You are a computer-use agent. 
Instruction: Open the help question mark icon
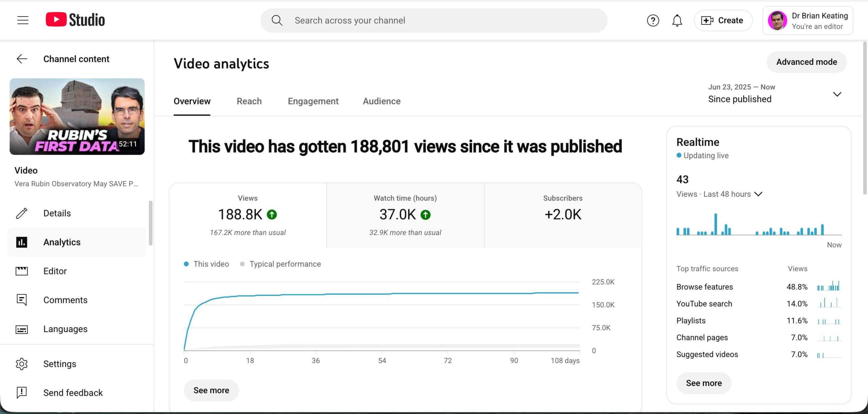click(653, 20)
